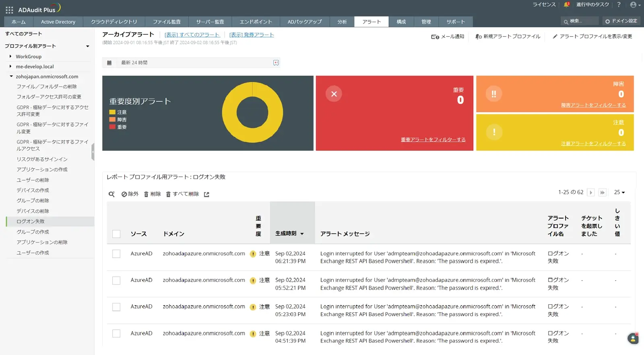Click 注意アラートをフィルターする link

[593, 144]
